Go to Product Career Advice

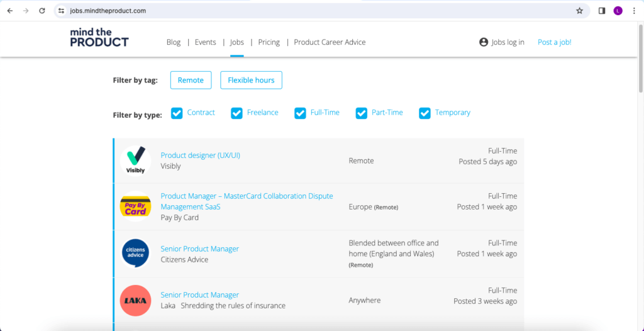[330, 42]
